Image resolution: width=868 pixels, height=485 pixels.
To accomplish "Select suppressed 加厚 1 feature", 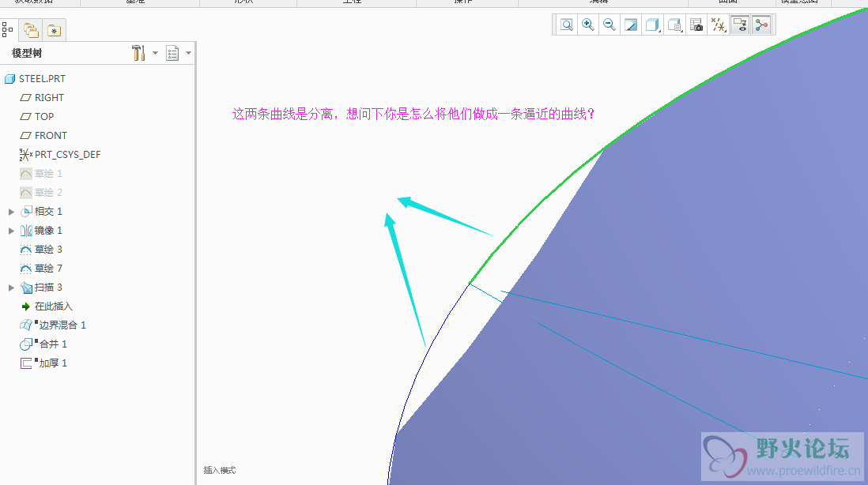I will 53,363.
